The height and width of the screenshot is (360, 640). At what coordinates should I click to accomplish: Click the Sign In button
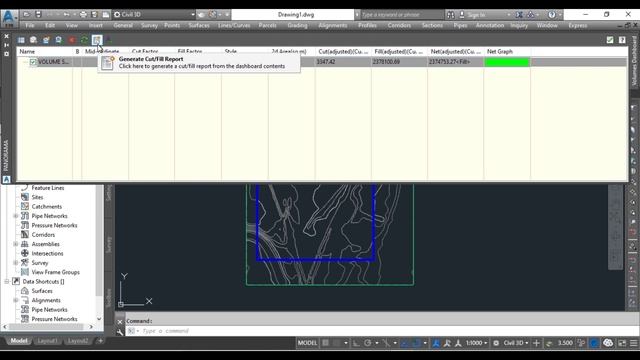tap(476, 15)
